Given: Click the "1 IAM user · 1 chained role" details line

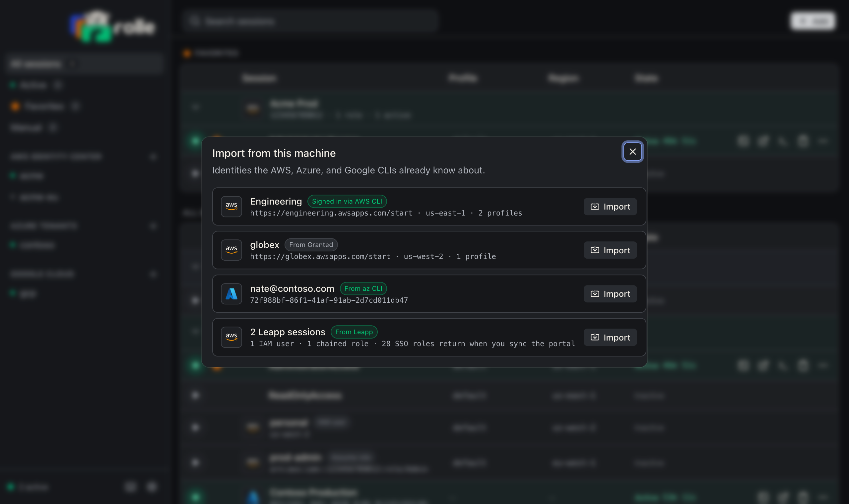Looking at the screenshot, I should pyautogui.click(x=412, y=344).
